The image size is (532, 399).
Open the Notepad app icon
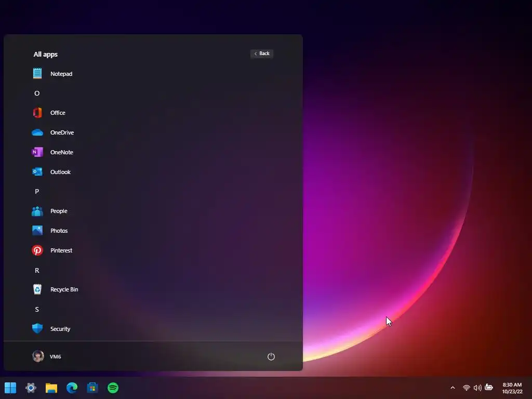coord(37,73)
